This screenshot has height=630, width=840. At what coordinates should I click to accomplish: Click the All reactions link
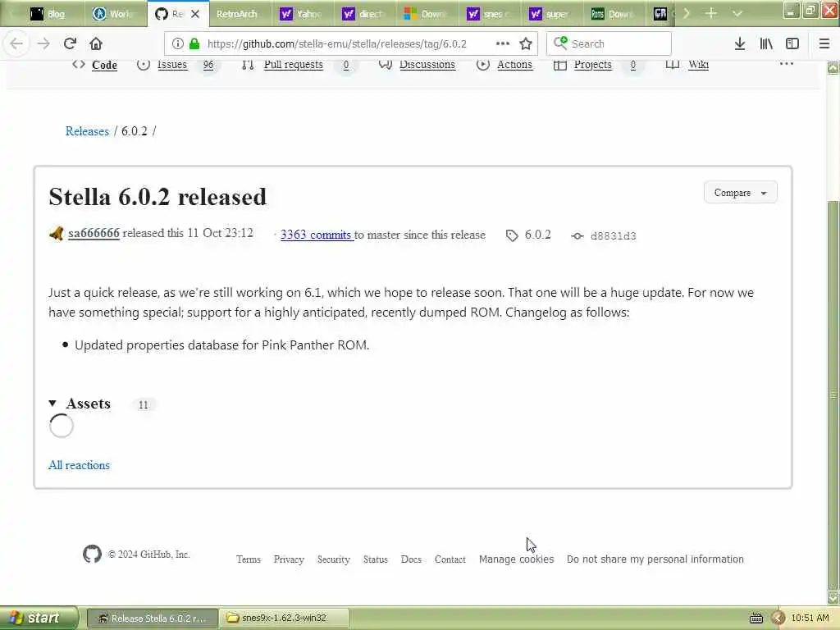[79, 465]
